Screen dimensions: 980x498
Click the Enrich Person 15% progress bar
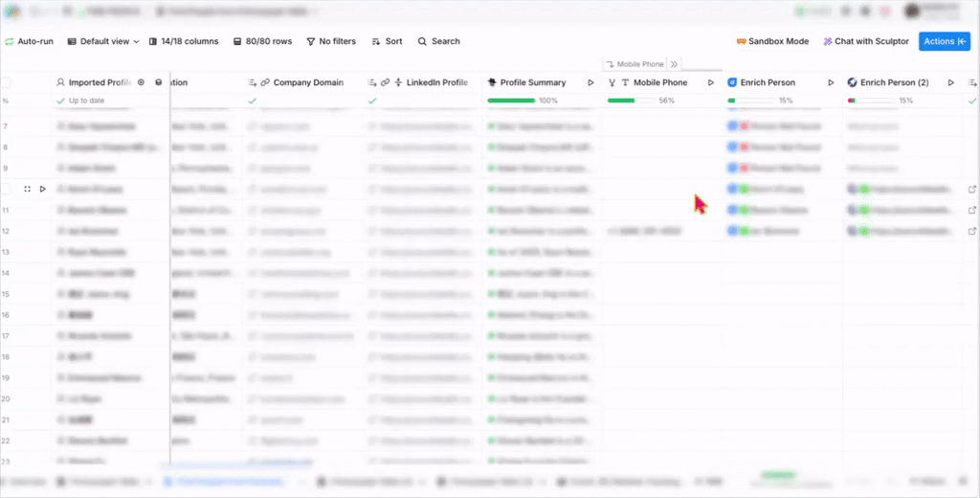click(751, 101)
